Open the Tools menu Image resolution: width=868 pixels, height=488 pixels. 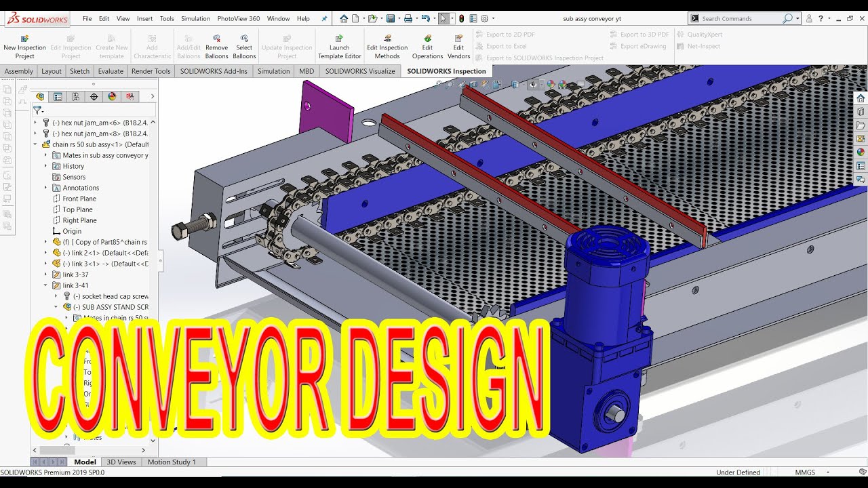[x=167, y=19]
